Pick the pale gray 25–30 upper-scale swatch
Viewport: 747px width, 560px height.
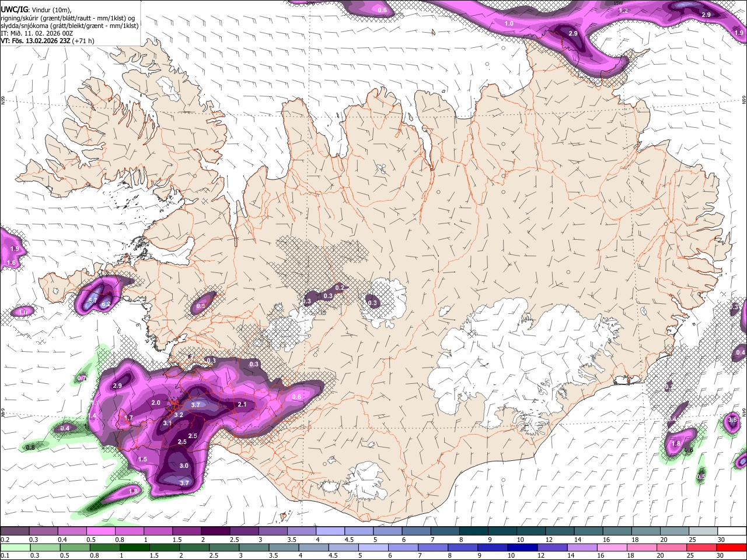(703, 531)
